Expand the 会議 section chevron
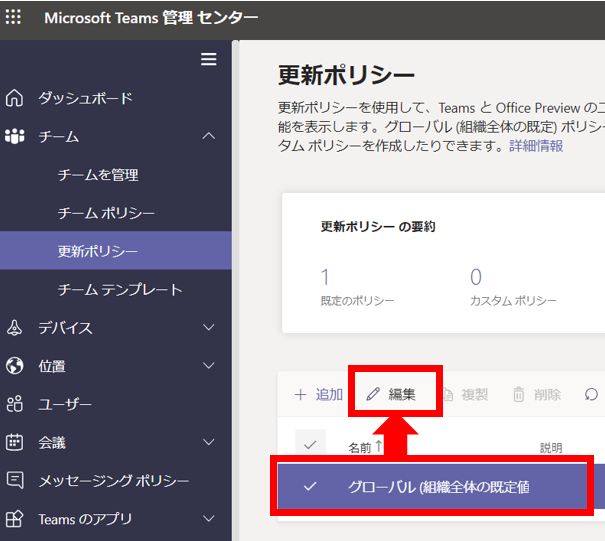Viewport: 605px width, 541px height. (x=209, y=442)
